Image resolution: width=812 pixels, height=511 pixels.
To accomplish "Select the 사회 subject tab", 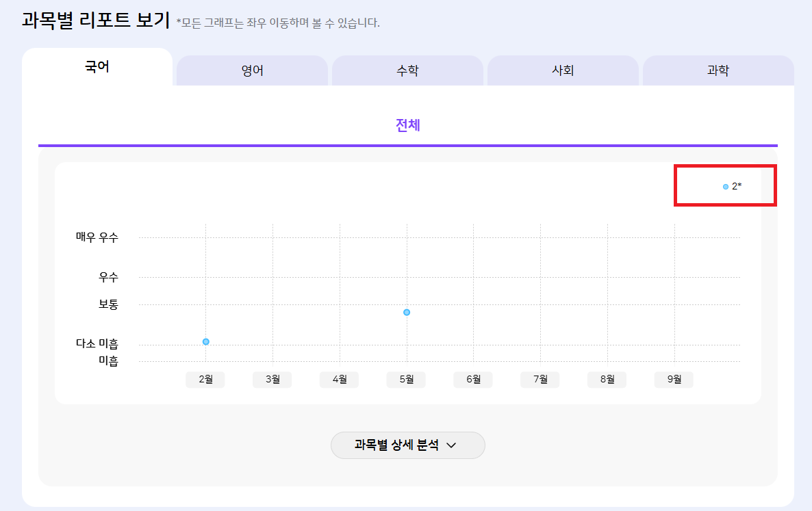I will point(563,70).
